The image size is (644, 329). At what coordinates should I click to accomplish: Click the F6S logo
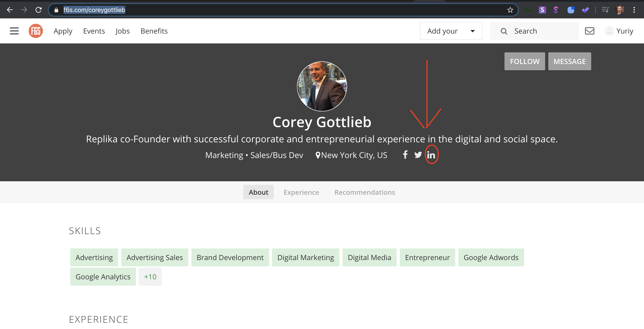click(x=36, y=31)
